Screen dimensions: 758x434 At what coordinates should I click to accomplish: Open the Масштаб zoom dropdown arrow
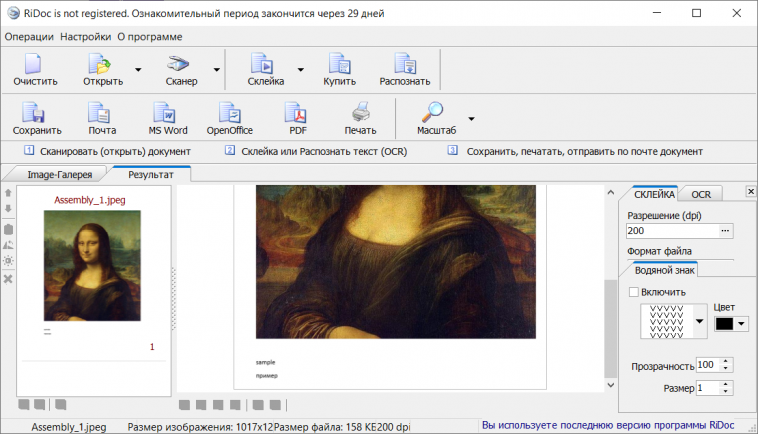coord(471,119)
